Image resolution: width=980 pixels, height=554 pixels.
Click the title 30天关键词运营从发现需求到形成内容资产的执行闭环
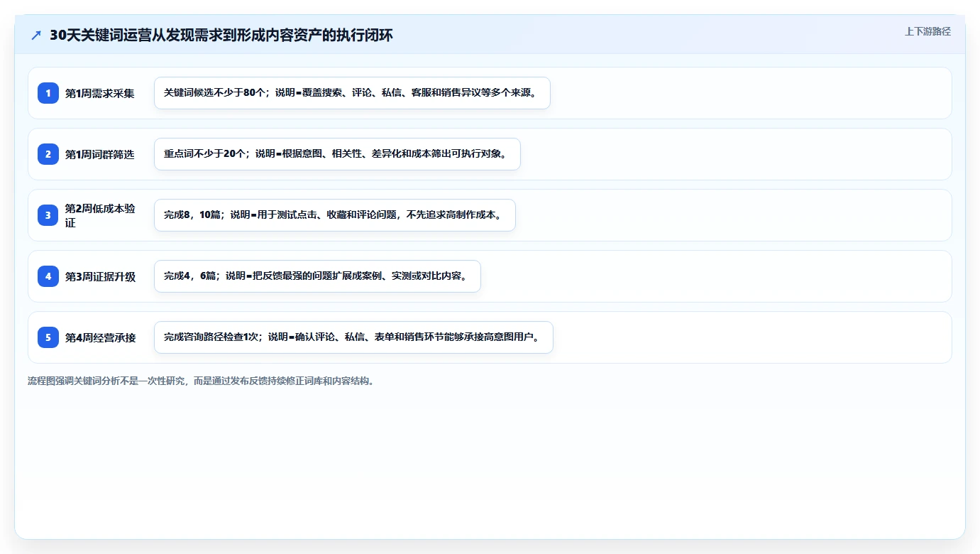point(221,36)
